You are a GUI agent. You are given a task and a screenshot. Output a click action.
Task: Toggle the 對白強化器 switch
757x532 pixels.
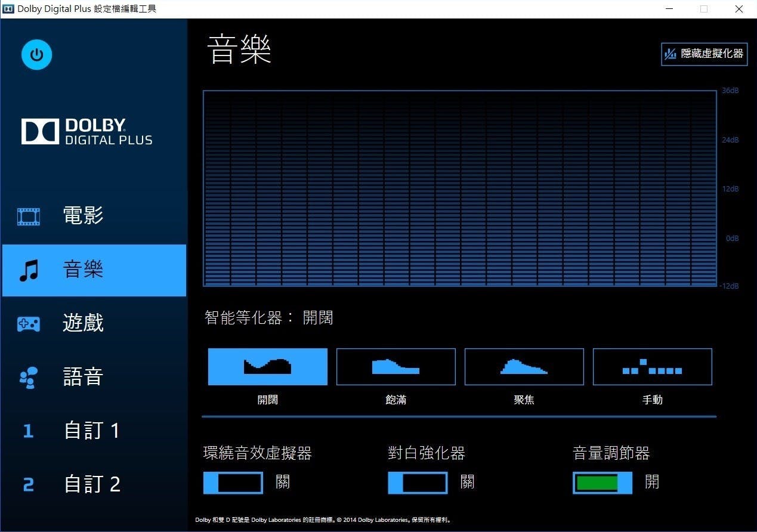[418, 482]
